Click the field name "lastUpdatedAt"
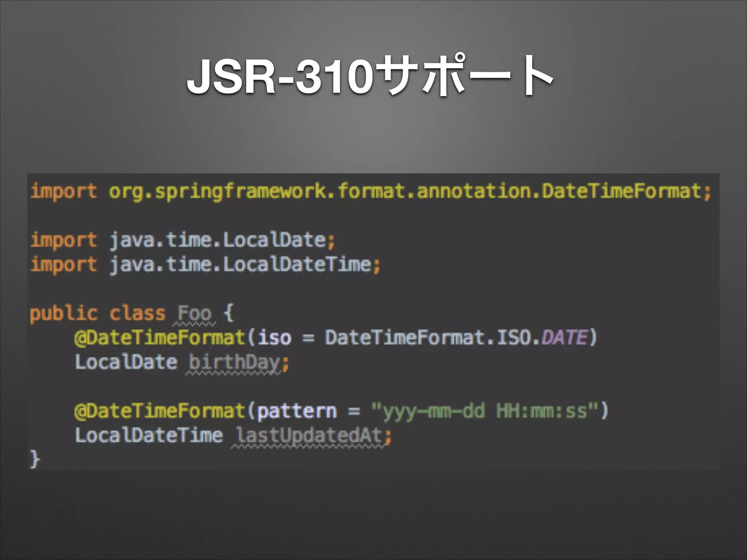Viewport: 747px width, 560px height. pyautogui.click(x=309, y=436)
